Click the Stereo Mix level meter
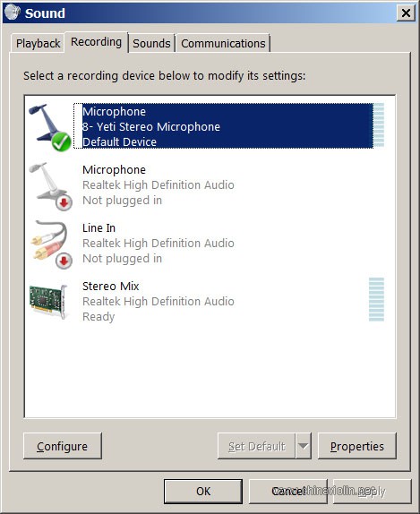The image size is (420, 514). [376, 299]
